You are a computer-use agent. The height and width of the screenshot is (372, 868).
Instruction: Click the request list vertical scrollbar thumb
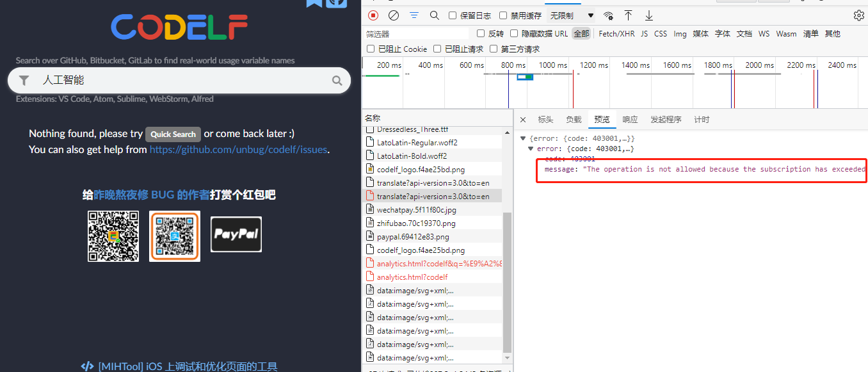click(508, 282)
